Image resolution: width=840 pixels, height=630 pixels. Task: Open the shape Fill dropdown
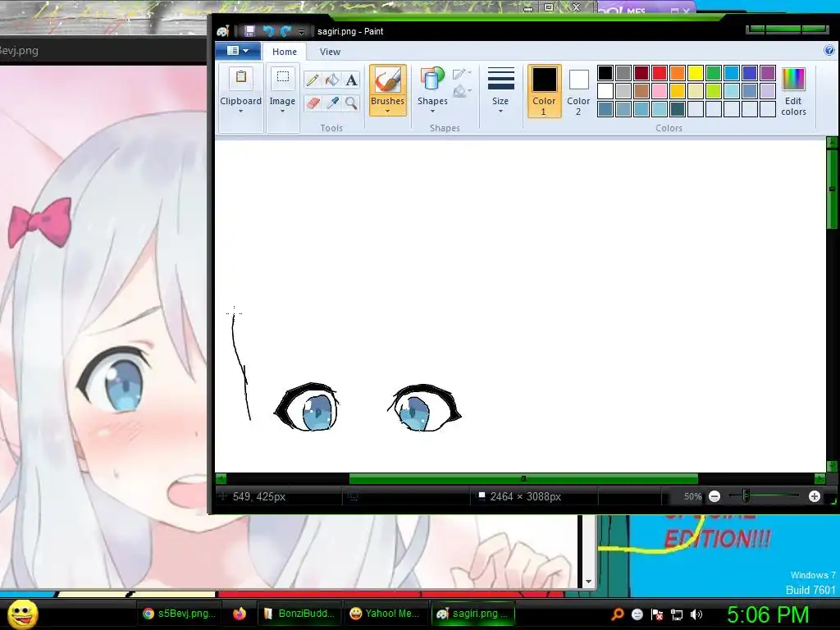[461, 92]
